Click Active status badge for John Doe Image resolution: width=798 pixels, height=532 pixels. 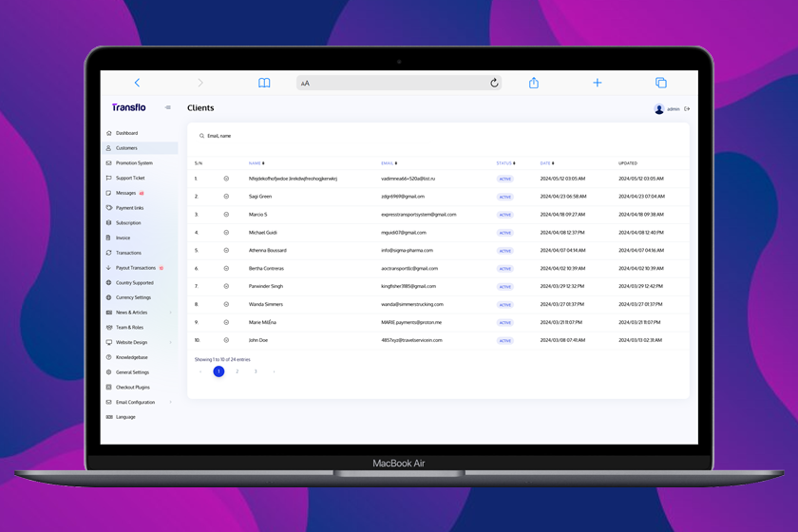coord(505,340)
